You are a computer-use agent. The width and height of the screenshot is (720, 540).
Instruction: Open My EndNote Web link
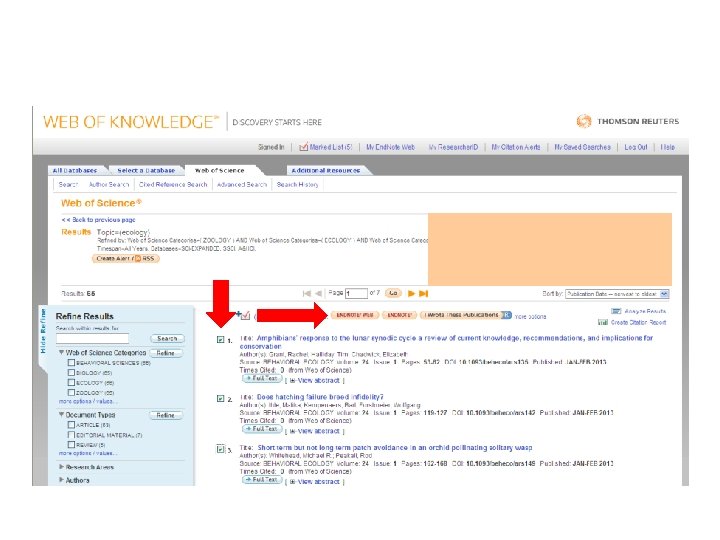390,147
